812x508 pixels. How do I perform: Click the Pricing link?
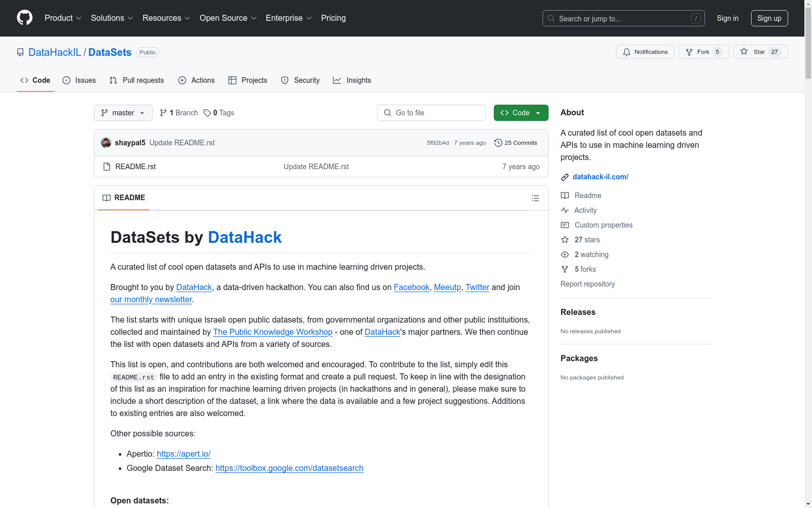333,18
